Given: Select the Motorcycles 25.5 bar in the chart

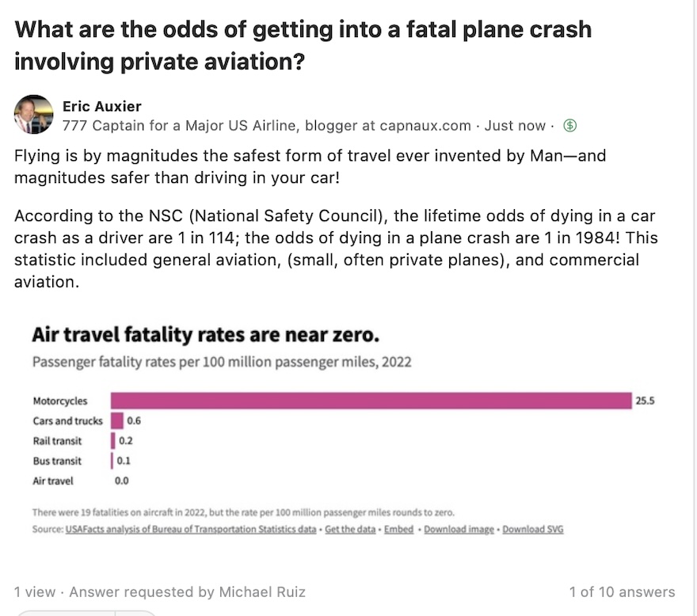Looking at the screenshot, I should click(x=371, y=401).
